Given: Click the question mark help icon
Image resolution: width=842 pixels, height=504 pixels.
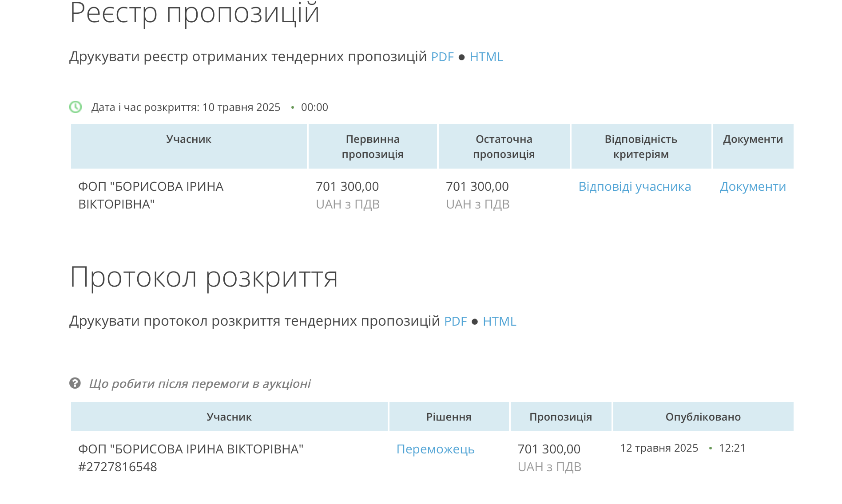Looking at the screenshot, I should click(75, 383).
